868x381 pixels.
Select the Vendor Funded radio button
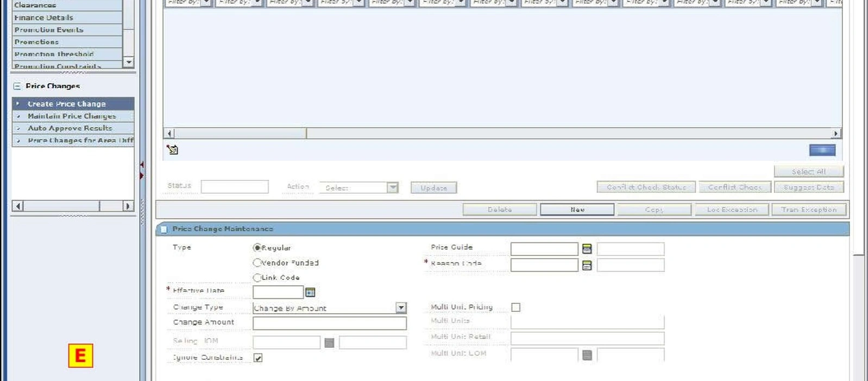coord(257,263)
